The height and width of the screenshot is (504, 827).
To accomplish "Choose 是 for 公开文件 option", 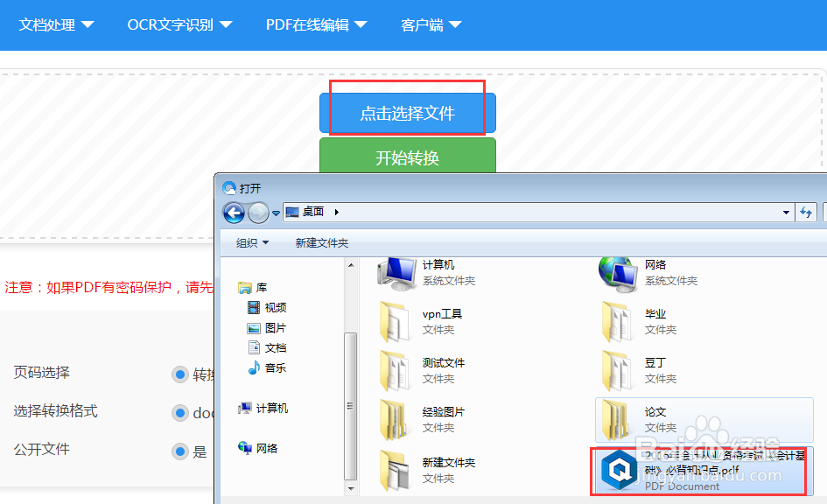I will point(179,451).
